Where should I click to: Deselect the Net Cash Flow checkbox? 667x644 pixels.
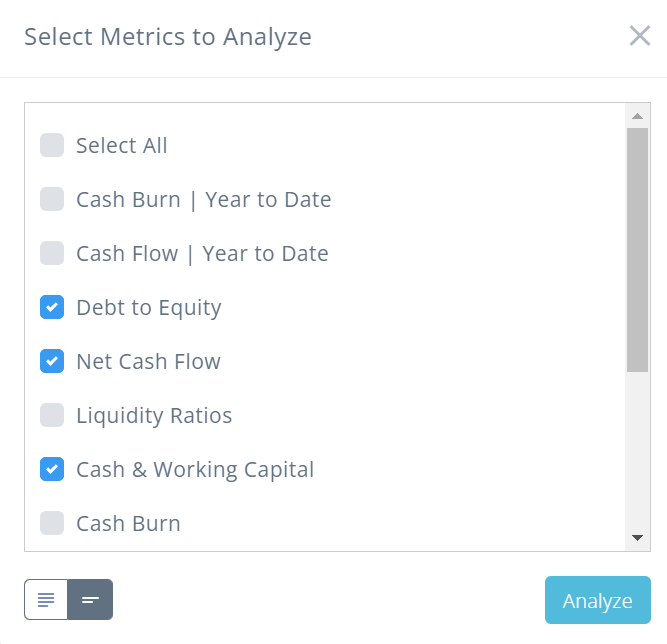pyautogui.click(x=52, y=362)
